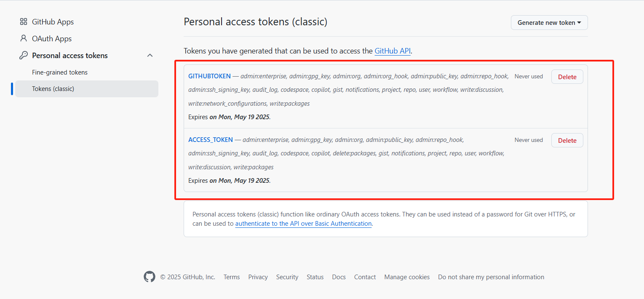
Task: Delete the GITHUBTOKEN token
Action: pos(567,77)
